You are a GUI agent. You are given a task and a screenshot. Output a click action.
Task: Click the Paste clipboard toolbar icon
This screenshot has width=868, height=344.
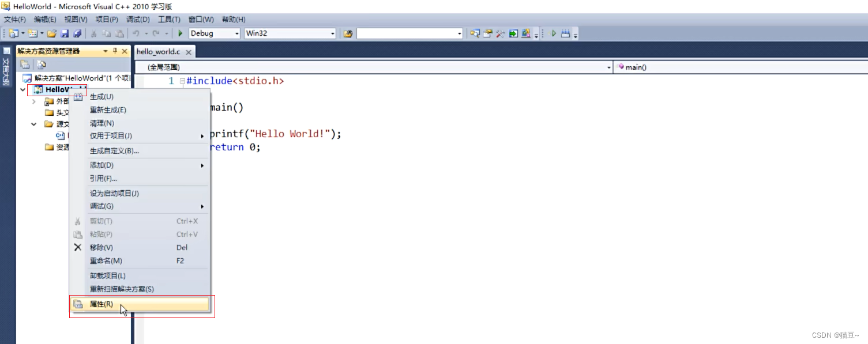[x=119, y=33]
